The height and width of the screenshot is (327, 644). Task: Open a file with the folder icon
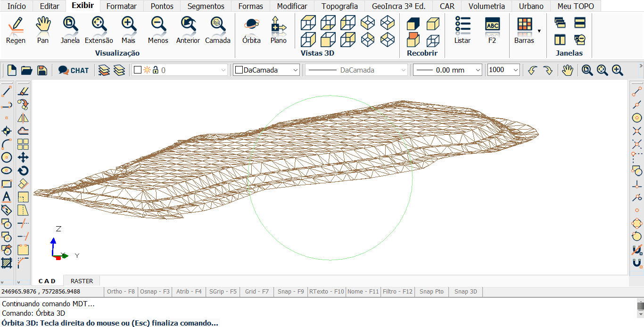27,70
